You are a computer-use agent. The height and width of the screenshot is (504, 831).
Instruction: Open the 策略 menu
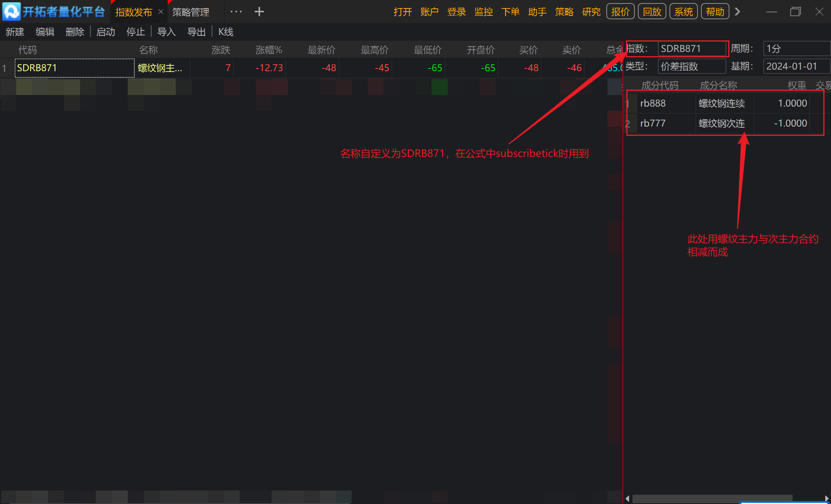[564, 12]
